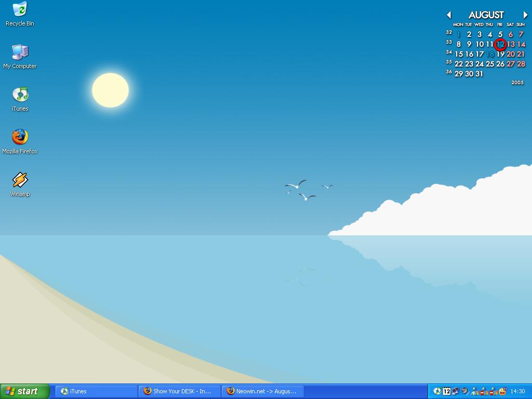The image size is (532, 399).
Task: Switch to Neowin.net Firefox taskbar window
Action: click(x=262, y=391)
